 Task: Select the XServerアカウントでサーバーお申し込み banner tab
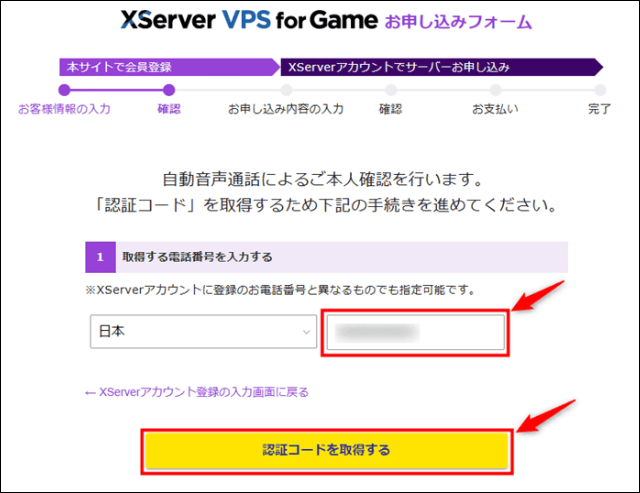click(x=442, y=67)
